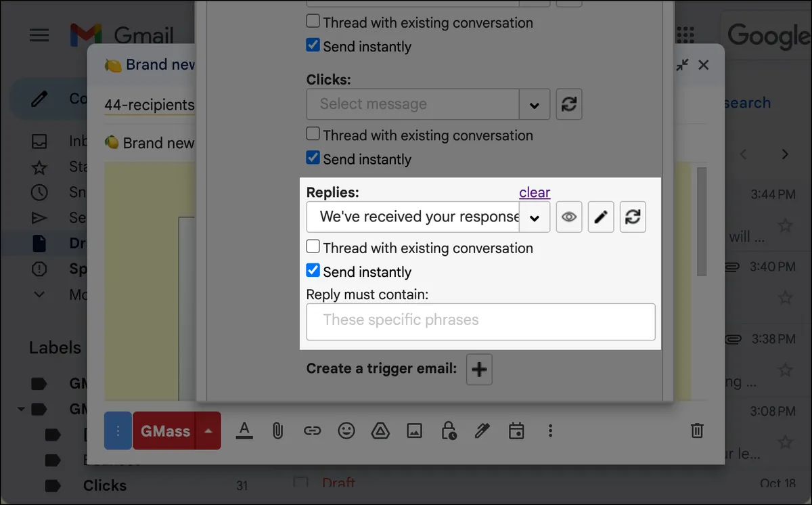The image size is (812, 505).
Task: Open the Clicks label in sidebar
Action: [x=105, y=485]
